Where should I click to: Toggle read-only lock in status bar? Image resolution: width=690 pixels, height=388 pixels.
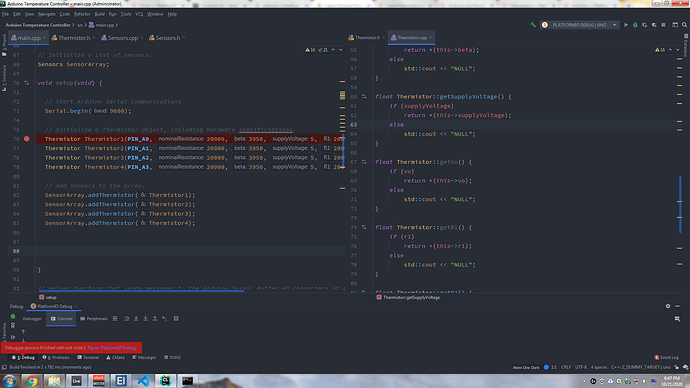click(677, 367)
